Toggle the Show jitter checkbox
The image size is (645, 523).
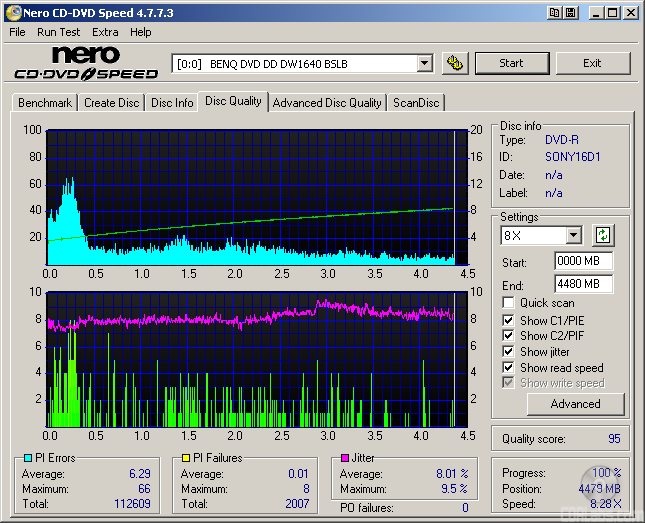tap(510, 352)
